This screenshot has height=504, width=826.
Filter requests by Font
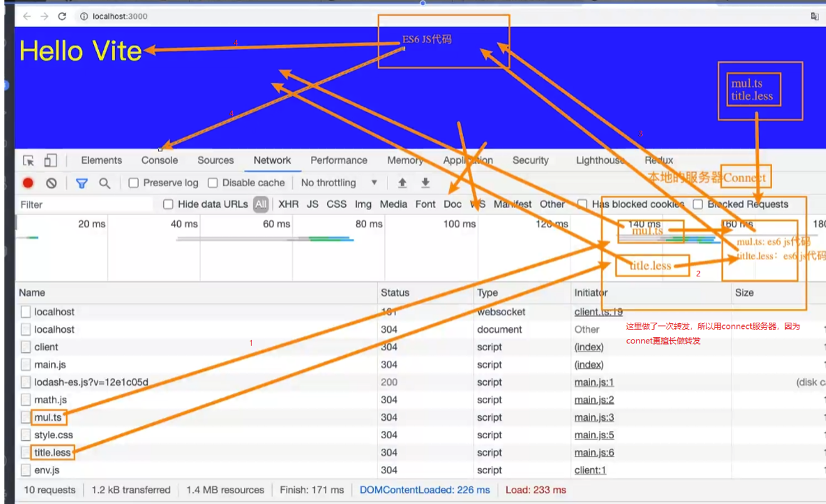coord(426,204)
